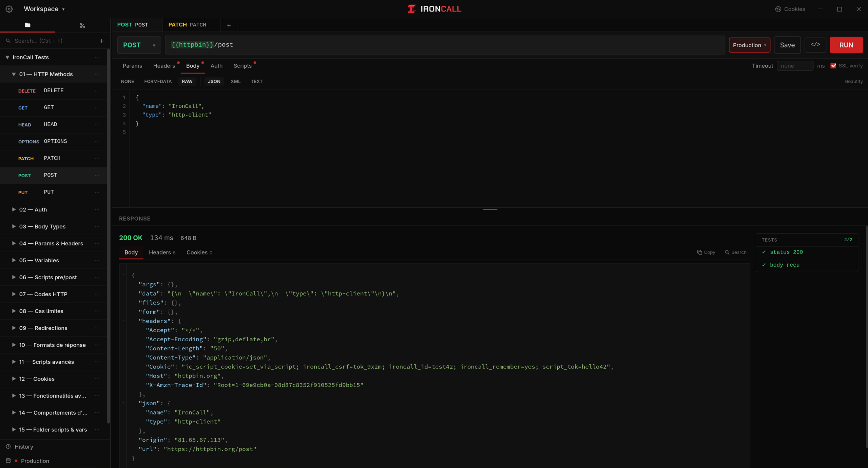Select the PUT request in sidebar
Screen dimensions: 868x468
click(x=54, y=192)
